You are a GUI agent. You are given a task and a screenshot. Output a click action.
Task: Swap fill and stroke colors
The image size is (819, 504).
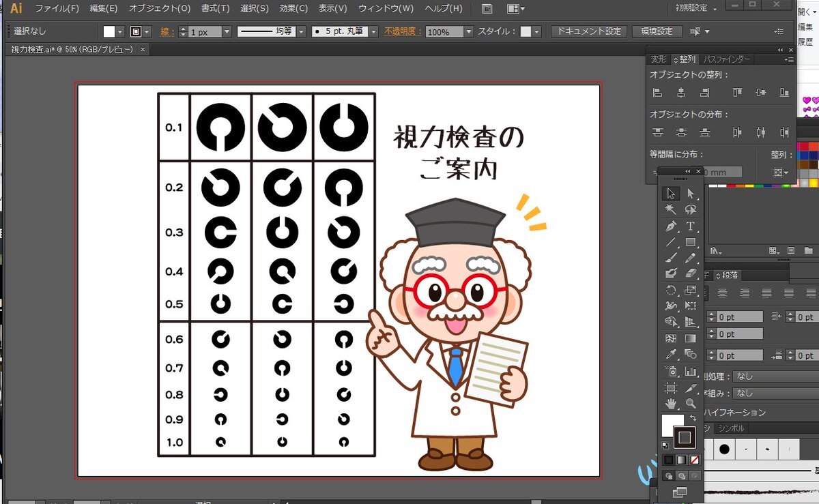693,418
